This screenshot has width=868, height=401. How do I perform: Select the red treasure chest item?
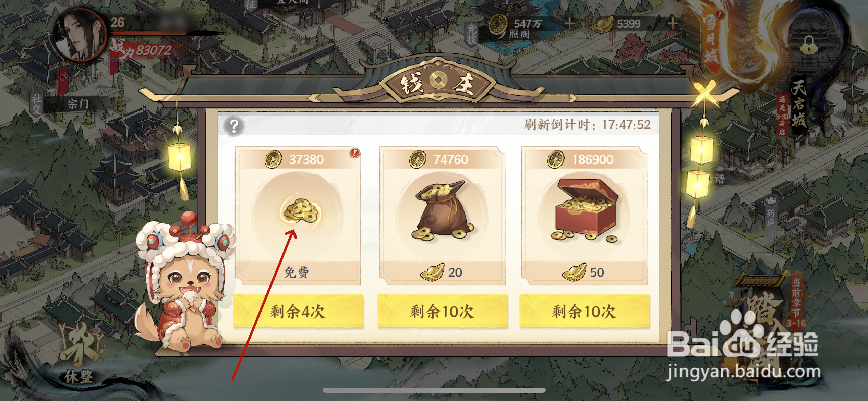[584, 209]
